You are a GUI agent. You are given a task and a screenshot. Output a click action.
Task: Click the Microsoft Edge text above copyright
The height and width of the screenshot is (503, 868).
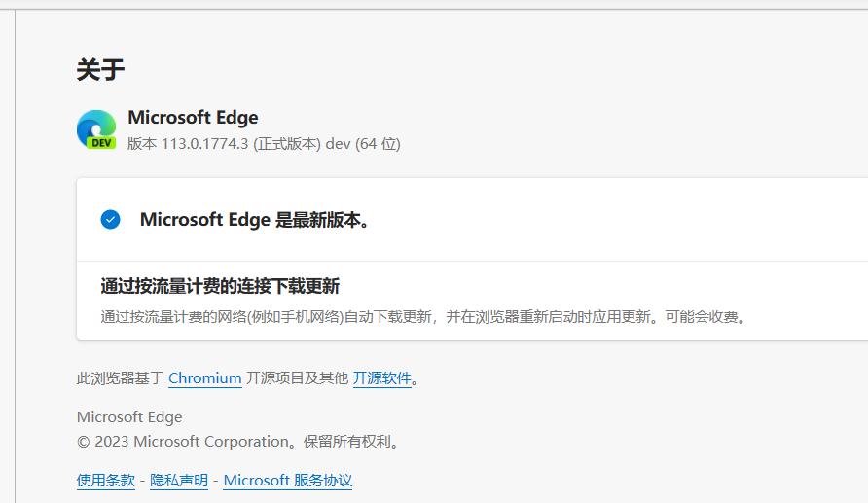click(x=129, y=417)
